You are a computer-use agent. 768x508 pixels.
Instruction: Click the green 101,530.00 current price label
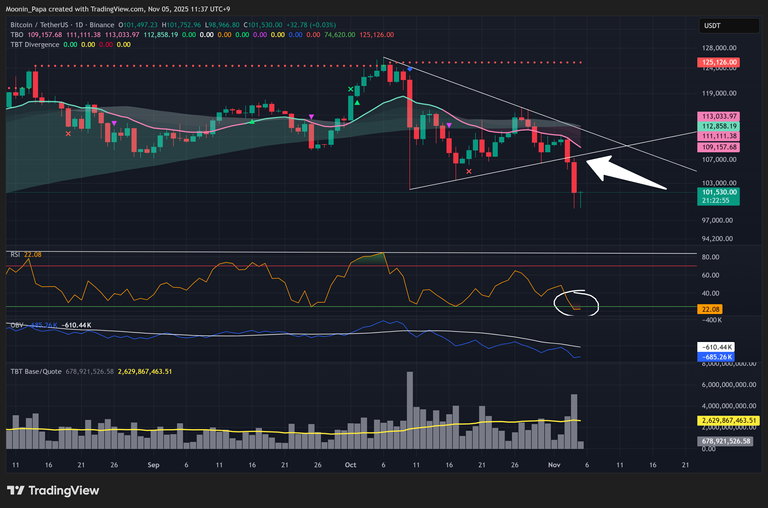720,192
